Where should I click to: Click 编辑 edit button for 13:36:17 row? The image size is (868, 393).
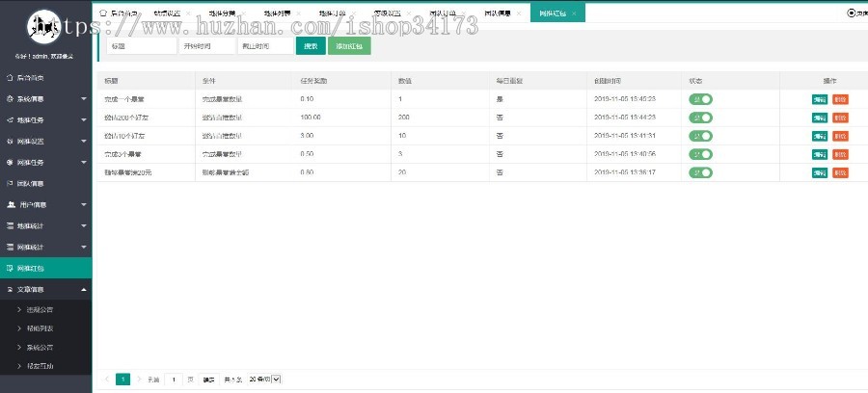point(819,173)
